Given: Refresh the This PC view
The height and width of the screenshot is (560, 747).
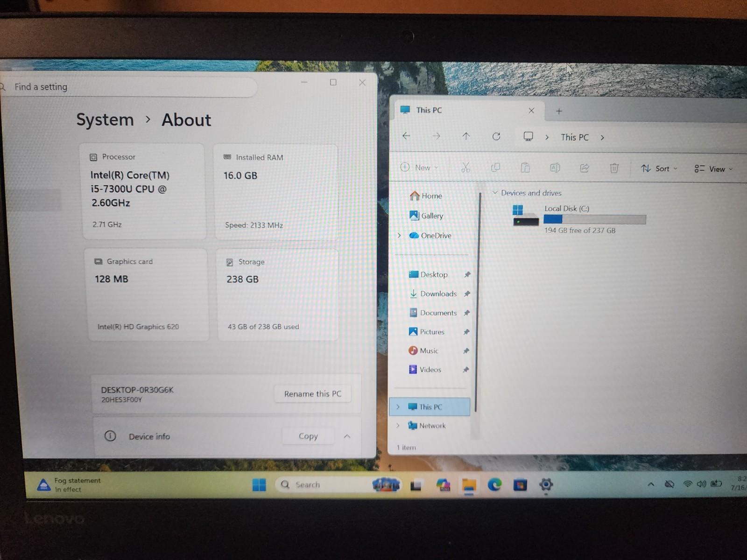Looking at the screenshot, I should (496, 136).
